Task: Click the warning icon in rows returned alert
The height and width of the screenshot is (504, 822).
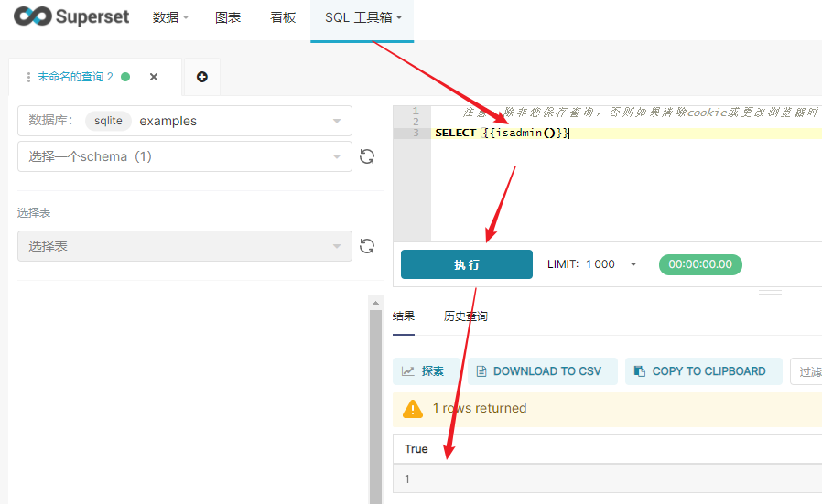Action: pos(414,408)
